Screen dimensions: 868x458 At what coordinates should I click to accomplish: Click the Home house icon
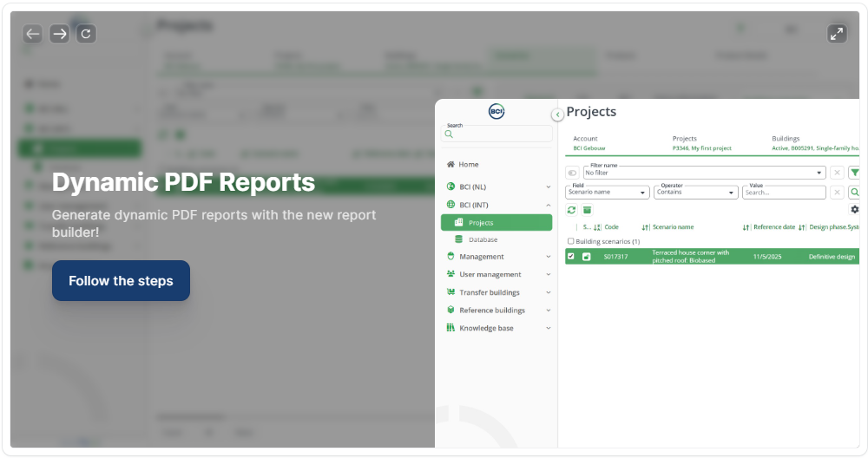pos(450,164)
